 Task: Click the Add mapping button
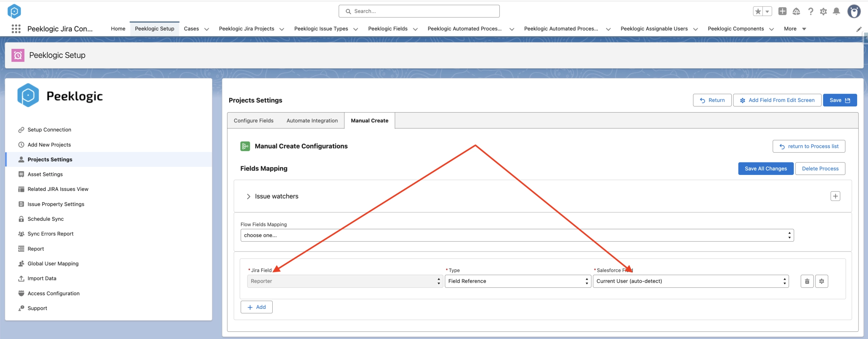click(256, 307)
